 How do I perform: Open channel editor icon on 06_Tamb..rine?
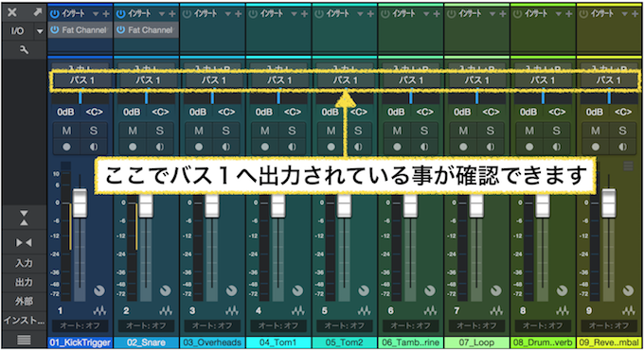click(430, 310)
